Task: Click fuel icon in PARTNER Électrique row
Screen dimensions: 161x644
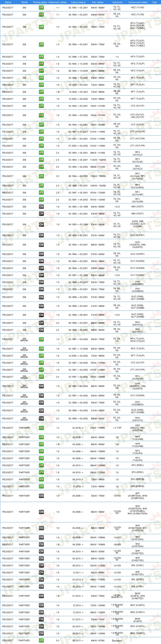Action: (41, 640)
